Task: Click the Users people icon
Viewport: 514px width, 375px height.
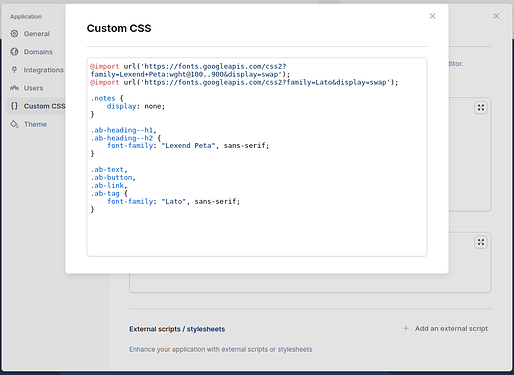Action: click(14, 88)
